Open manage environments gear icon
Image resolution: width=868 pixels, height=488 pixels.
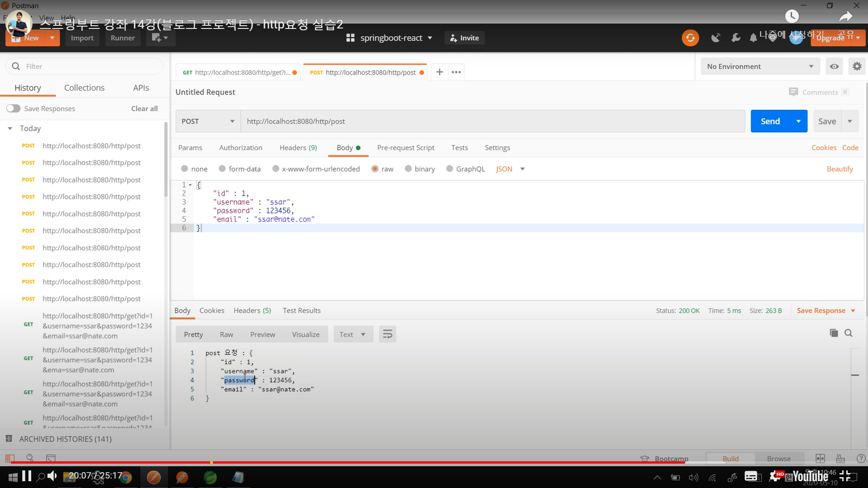click(857, 66)
